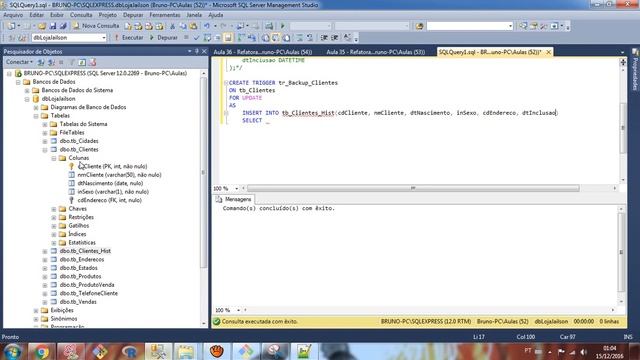
Task: Click the Save All icon in toolbar
Action: [63, 26]
